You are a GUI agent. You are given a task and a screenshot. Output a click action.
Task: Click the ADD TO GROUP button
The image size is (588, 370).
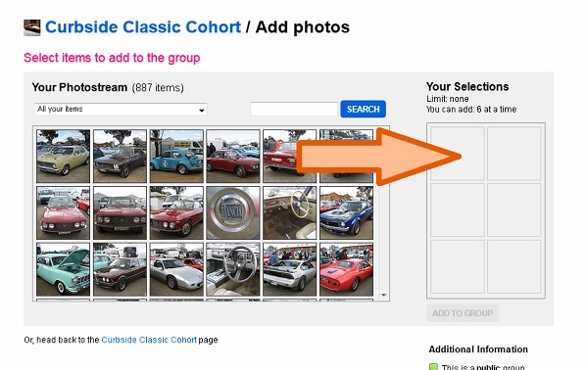[463, 313]
